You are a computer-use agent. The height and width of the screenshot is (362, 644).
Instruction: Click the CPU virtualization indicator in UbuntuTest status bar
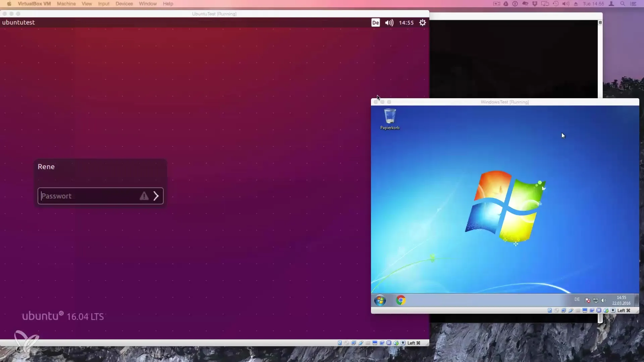pyautogui.click(x=389, y=343)
